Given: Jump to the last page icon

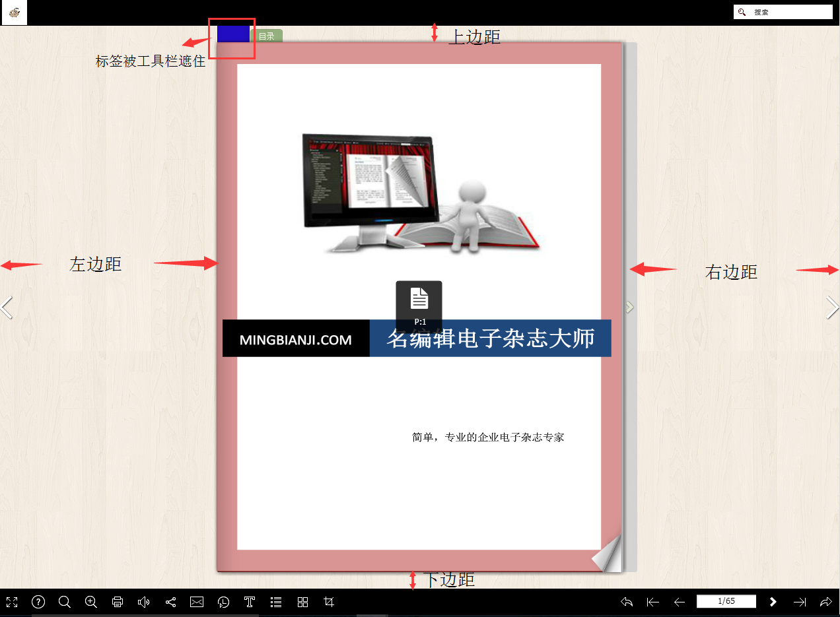Looking at the screenshot, I should pyautogui.click(x=800, y=602).
